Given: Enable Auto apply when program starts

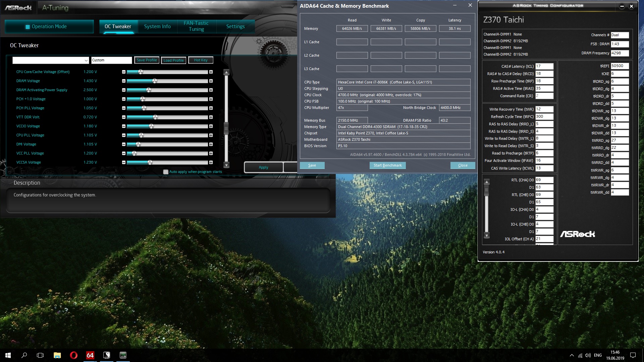Looking at the screenshot, I should click(x=166, y=172).
